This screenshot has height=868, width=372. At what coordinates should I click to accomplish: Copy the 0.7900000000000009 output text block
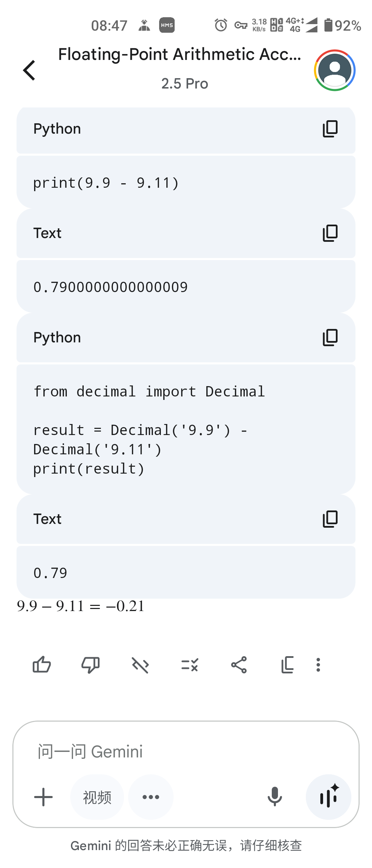tap(330, 233)
